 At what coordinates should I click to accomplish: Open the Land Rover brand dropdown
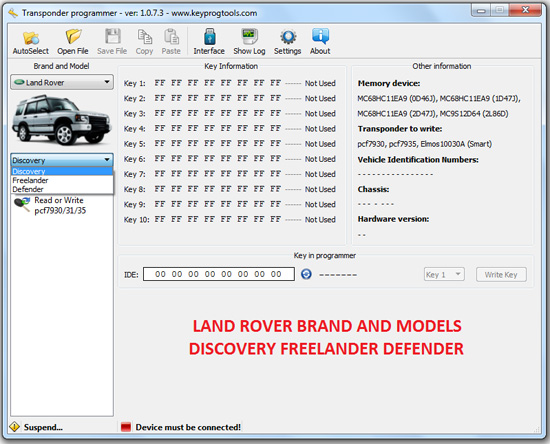click(x=62, y=82)
